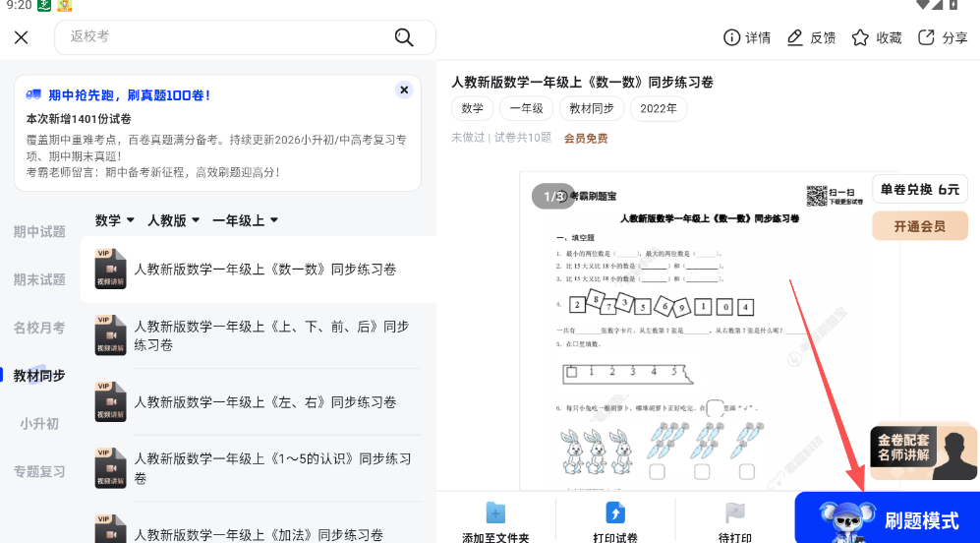Click the magnifier search icon
980x543 pixels.
[404, 37]
